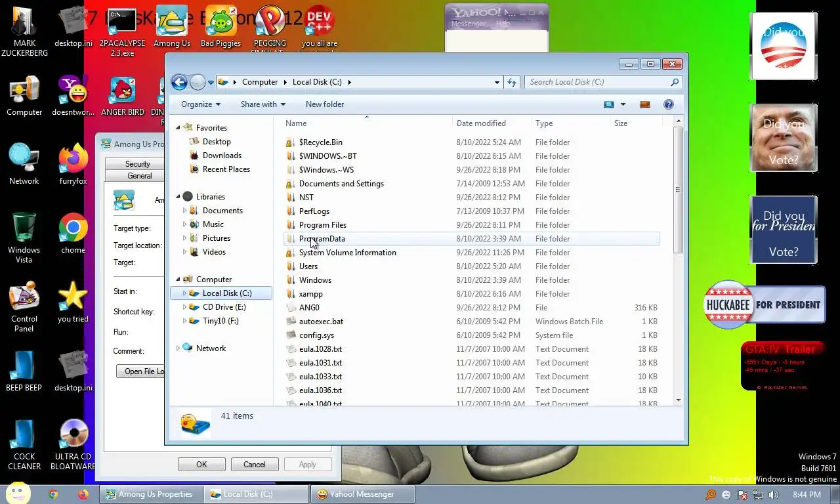Expand the Documents library
Screen dimensions: 840x504
(x=184, y=211)
